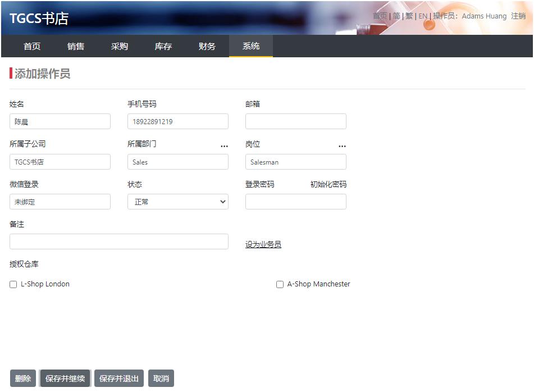Click the ellipsis next to 所属部门
This screenshot has height=392, width=534.
click(x=224, y=146)
